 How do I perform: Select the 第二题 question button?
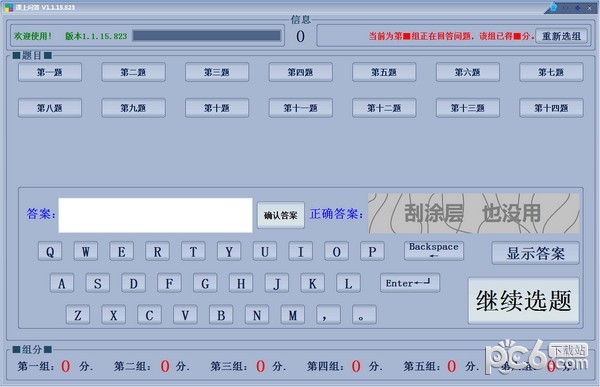[x=134, y=72]
